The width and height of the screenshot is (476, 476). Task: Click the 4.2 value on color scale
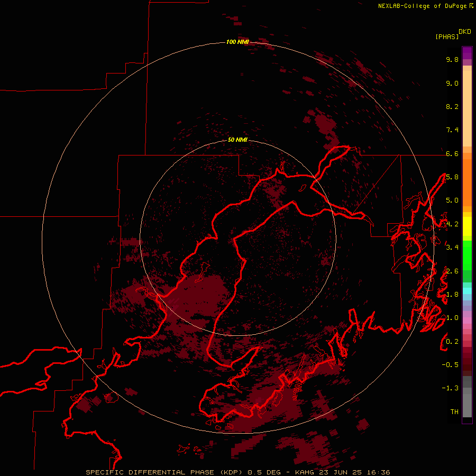(452, 224)
